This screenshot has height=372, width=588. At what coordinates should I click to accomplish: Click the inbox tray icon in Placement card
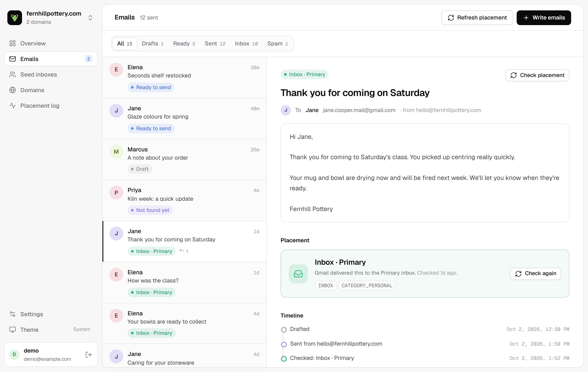click(298, 274)
